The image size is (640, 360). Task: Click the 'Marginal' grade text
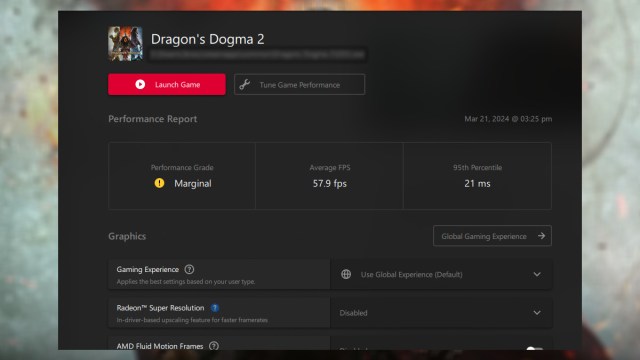point(193,183)
